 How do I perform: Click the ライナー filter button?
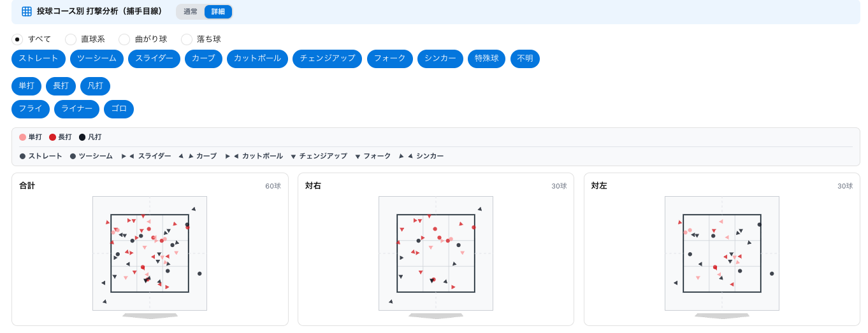pos(77,109)
